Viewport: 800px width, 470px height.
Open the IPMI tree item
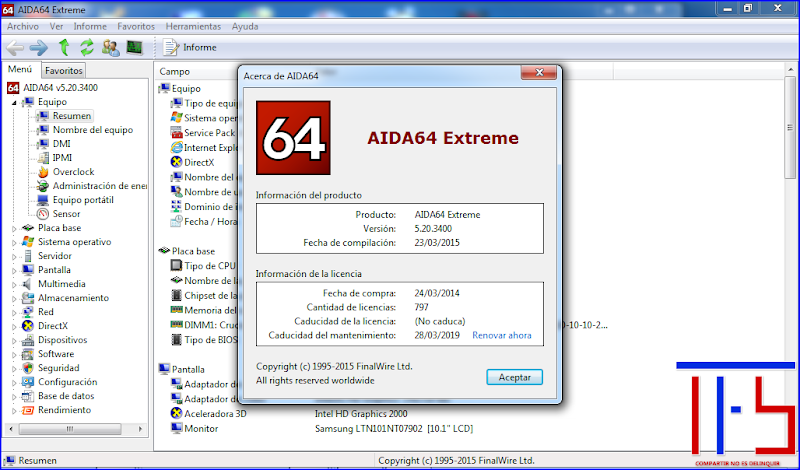click(62, 158)
